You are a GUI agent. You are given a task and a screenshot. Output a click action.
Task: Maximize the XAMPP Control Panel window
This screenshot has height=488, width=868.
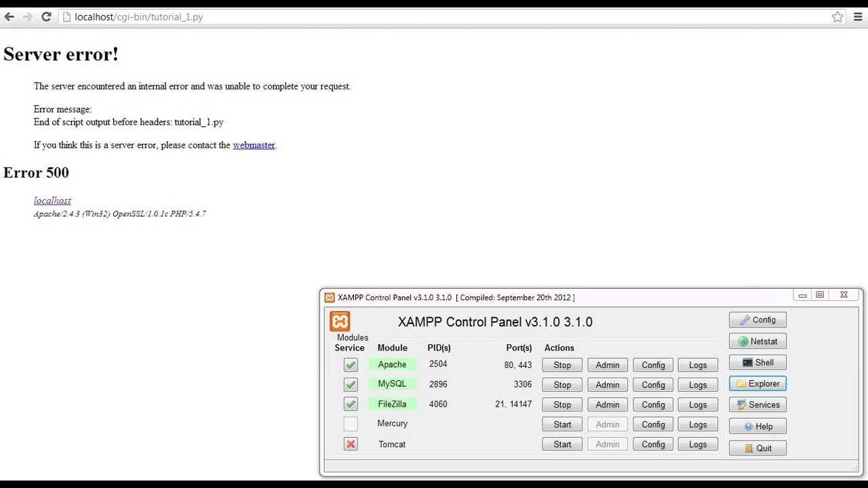pyautogui.click(x=820, y=296)
